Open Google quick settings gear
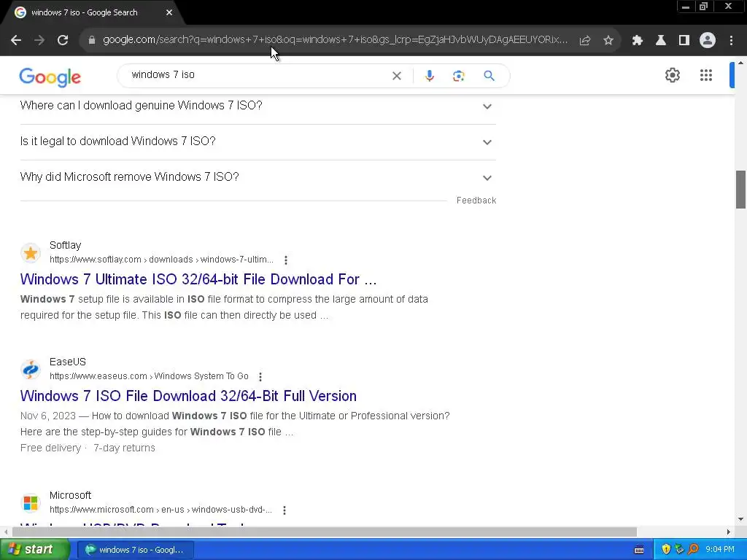 pos(672,75)
